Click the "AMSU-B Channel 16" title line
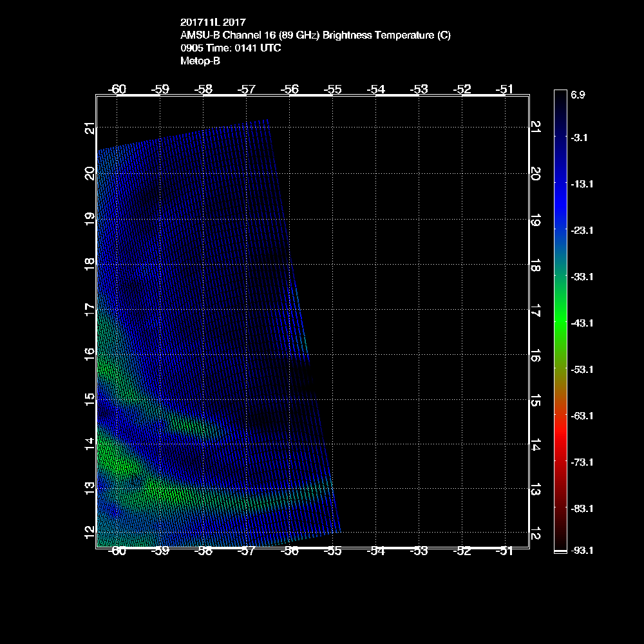644x644 pixels. pyautogui.click(x=316, y=35)
